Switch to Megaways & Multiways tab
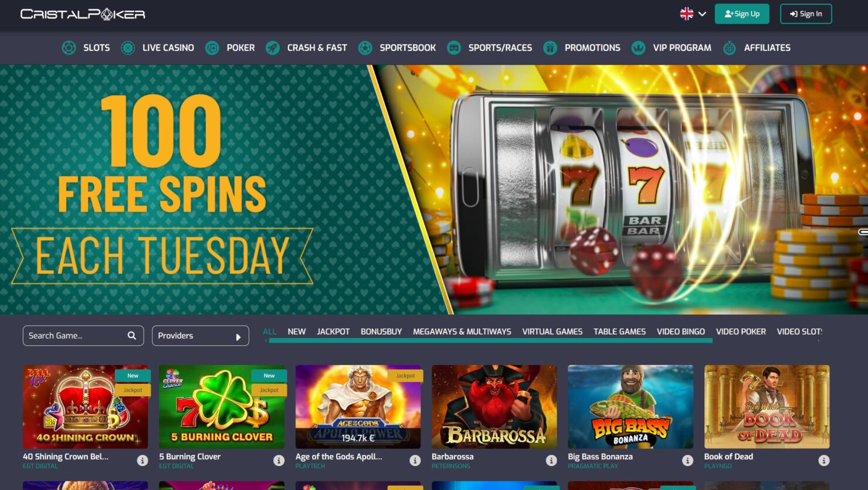 (x=462, y=332)
